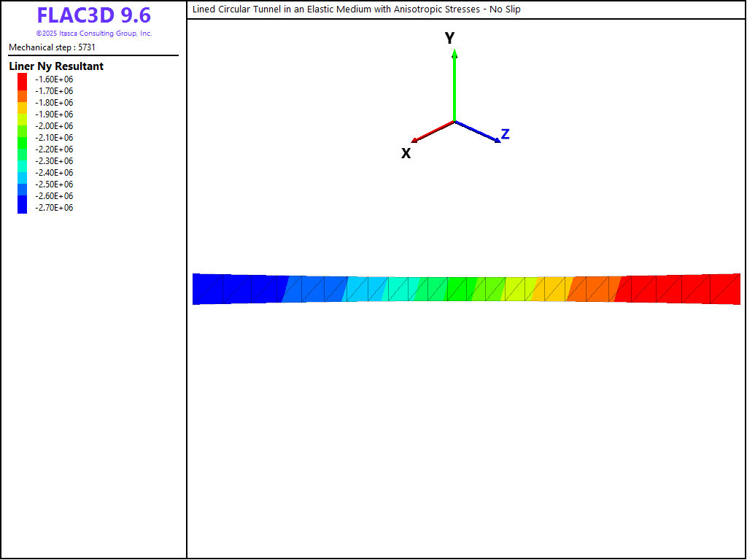Click the FLAC3D 9.6 logo
Image resolution: width=747 pixels, height=560 pixels.
[93, 16]
